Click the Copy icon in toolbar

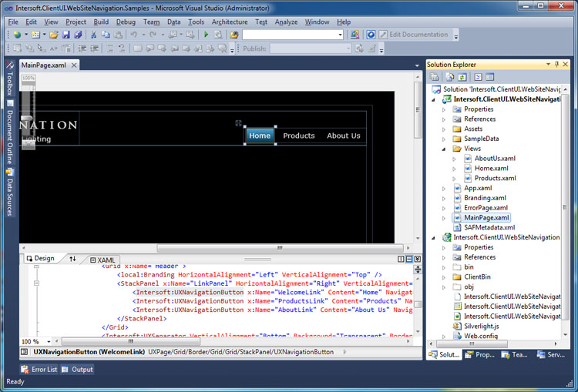pyautogui.click(x=106, y=35)
